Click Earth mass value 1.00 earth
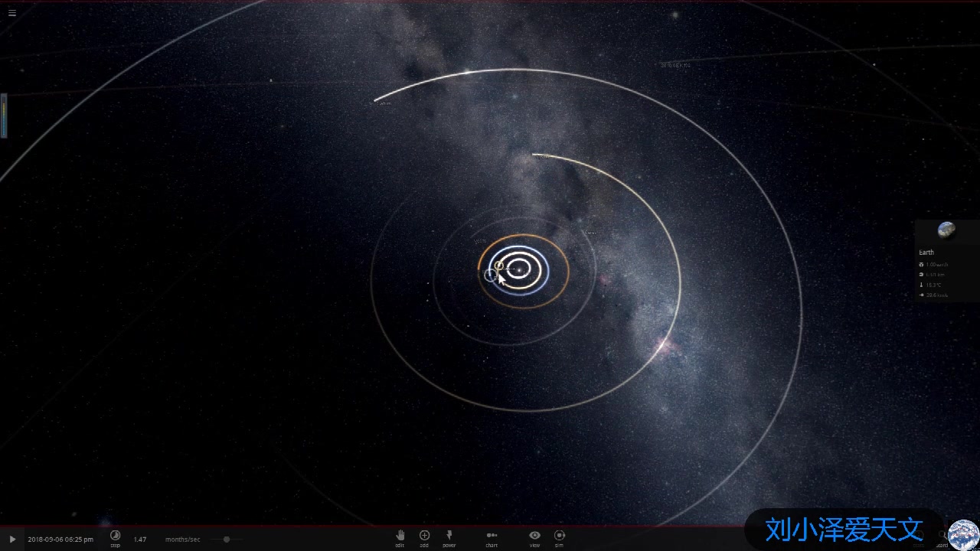Screen dimensions: 980x551 (x=937, y=265)
